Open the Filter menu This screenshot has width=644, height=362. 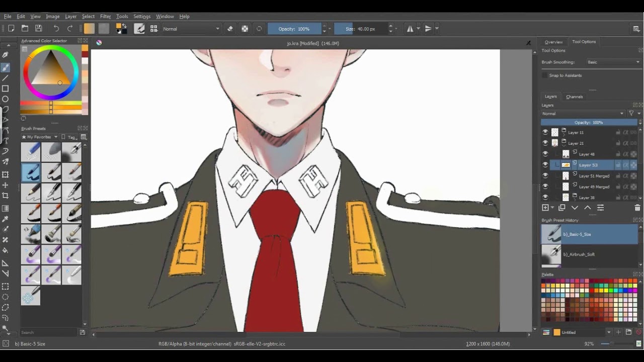point(105,17)
